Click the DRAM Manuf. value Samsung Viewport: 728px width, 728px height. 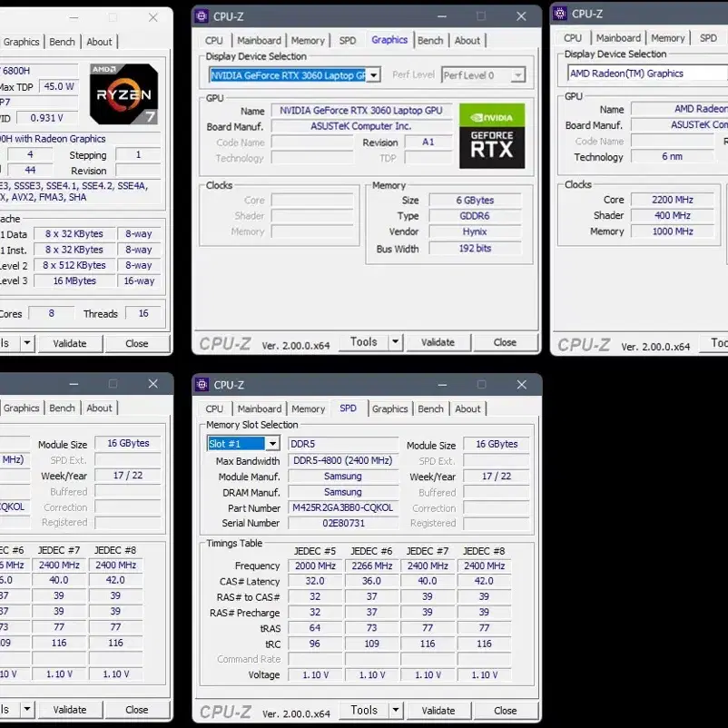tap(343, 492)
